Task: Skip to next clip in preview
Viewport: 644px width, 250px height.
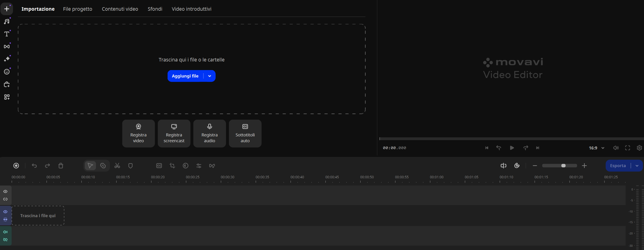Action: click(538, 148)
